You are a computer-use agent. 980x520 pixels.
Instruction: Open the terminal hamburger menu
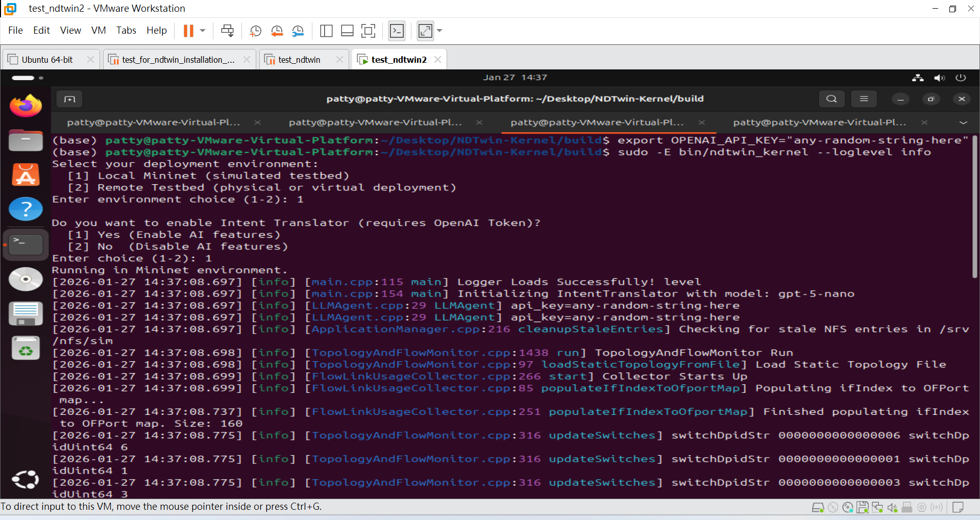click(x=864, y=99)
